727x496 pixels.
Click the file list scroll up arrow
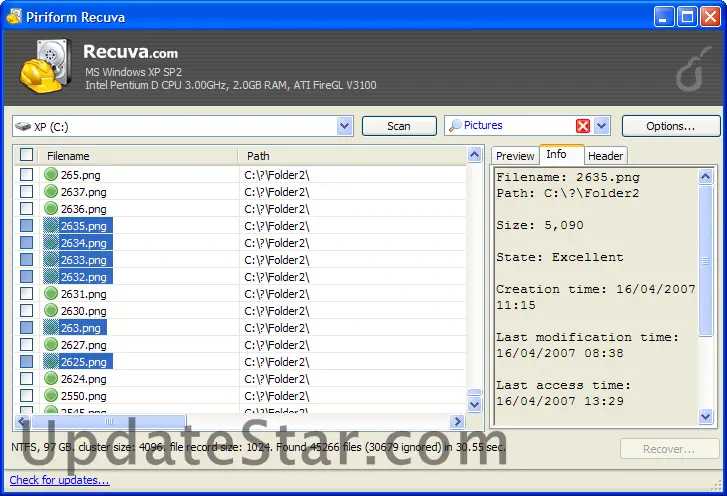point(474,154)
